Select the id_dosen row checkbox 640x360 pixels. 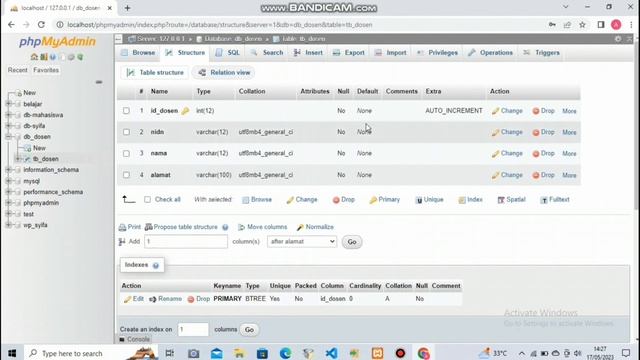pos(126,111)
